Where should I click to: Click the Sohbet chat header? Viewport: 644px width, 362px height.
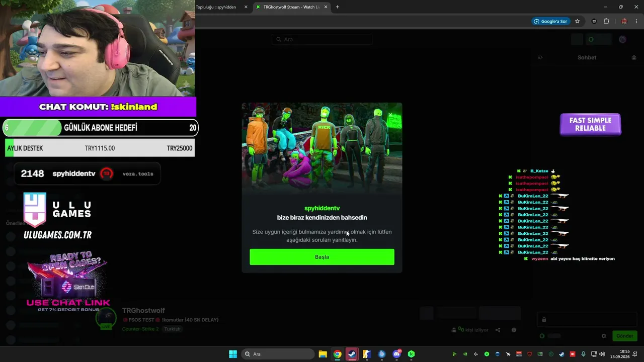(x=587, y=58)
